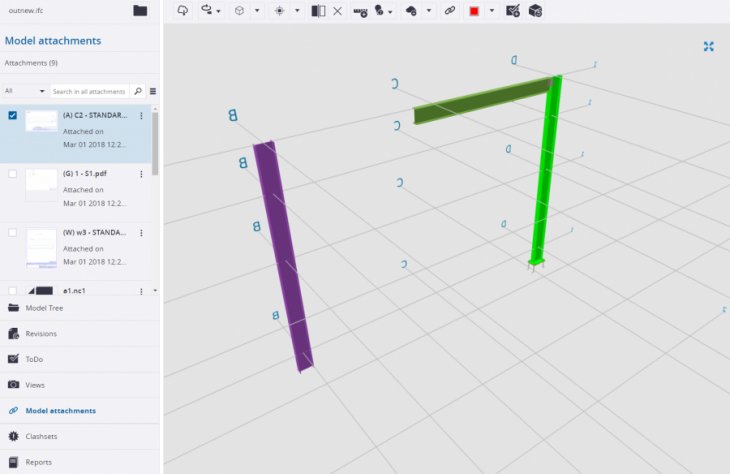Click the cloud upload icon in toolbar
Viewport: 730px width, 474px height.
point(182,11)
